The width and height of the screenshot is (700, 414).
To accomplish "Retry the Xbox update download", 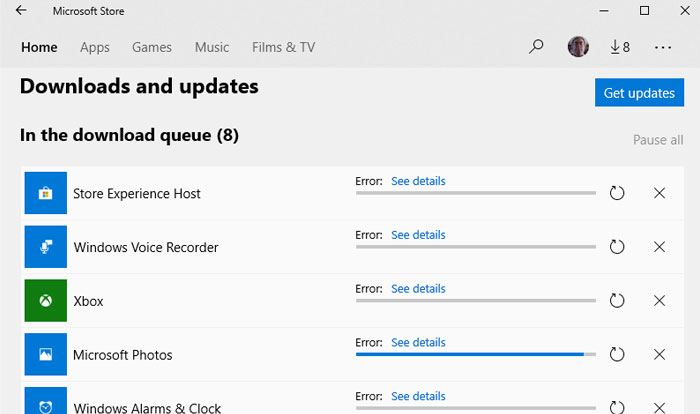I will click(x=617, y=301).
